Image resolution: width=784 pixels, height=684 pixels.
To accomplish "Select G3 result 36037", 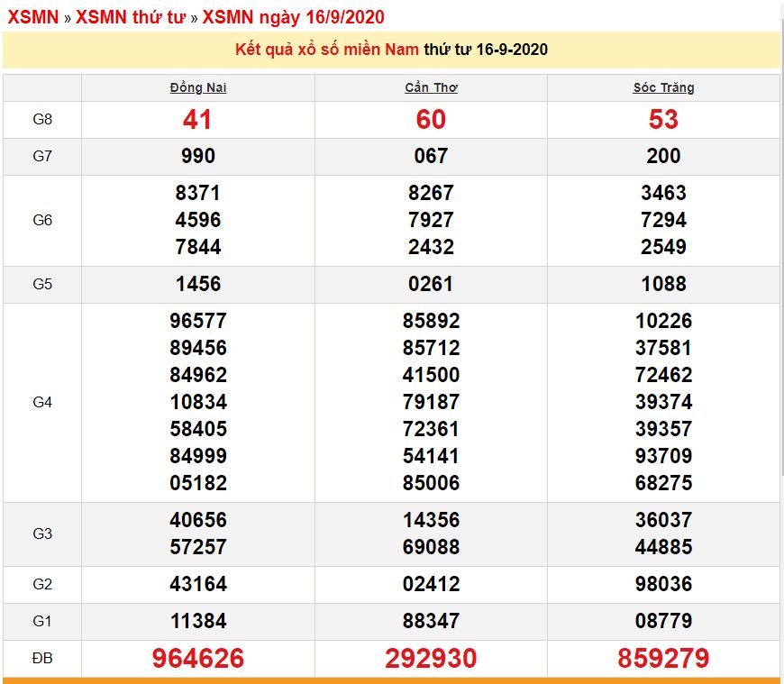I will point(663,520).
